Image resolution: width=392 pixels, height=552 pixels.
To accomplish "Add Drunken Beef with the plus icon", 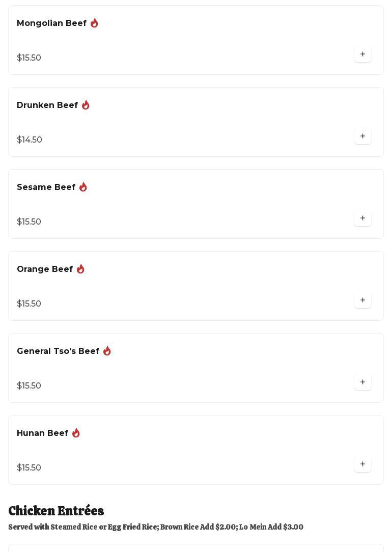I will point(362,136).
